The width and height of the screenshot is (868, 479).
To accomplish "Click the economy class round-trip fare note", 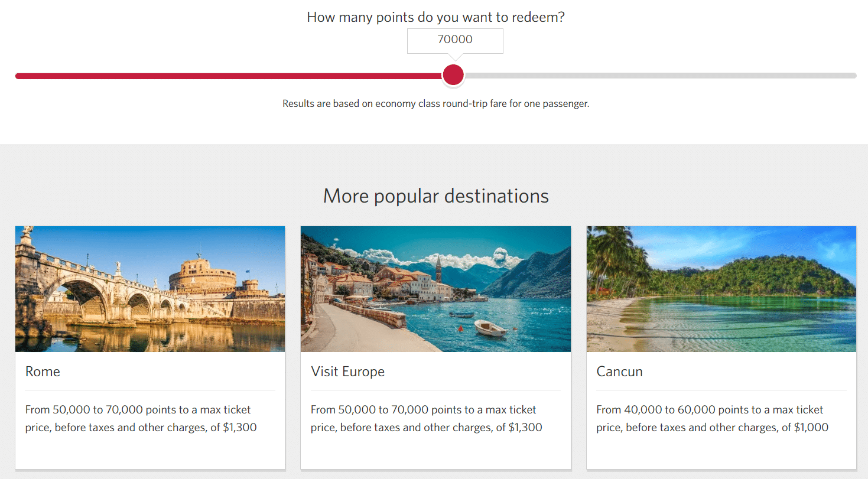I will [x=435, y=103].
